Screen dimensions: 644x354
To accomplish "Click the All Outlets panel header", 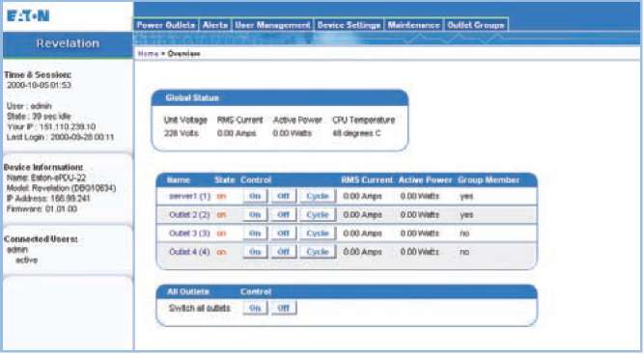I will coord(347,291).
